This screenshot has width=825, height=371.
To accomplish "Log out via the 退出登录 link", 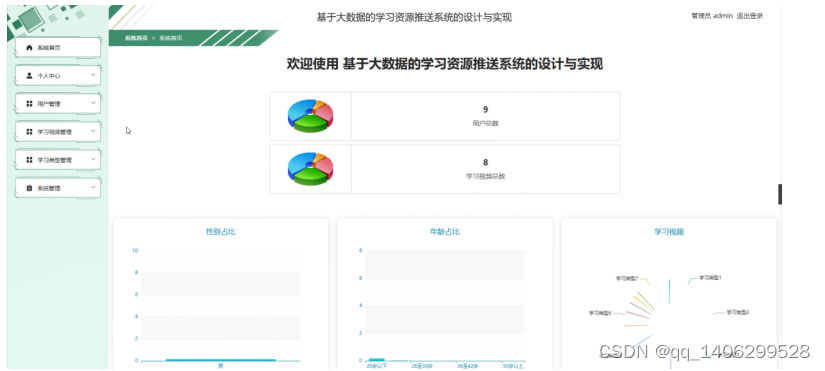I will (x=749, y=16).
